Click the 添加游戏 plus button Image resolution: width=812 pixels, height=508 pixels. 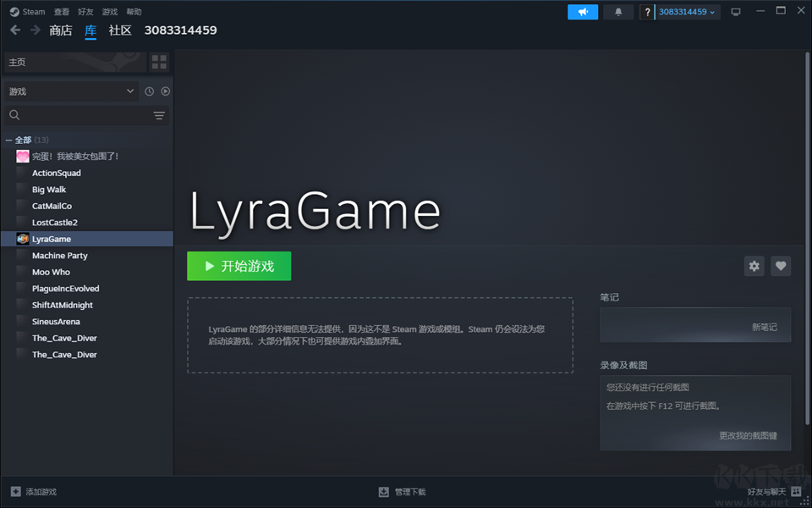point(34,492)
